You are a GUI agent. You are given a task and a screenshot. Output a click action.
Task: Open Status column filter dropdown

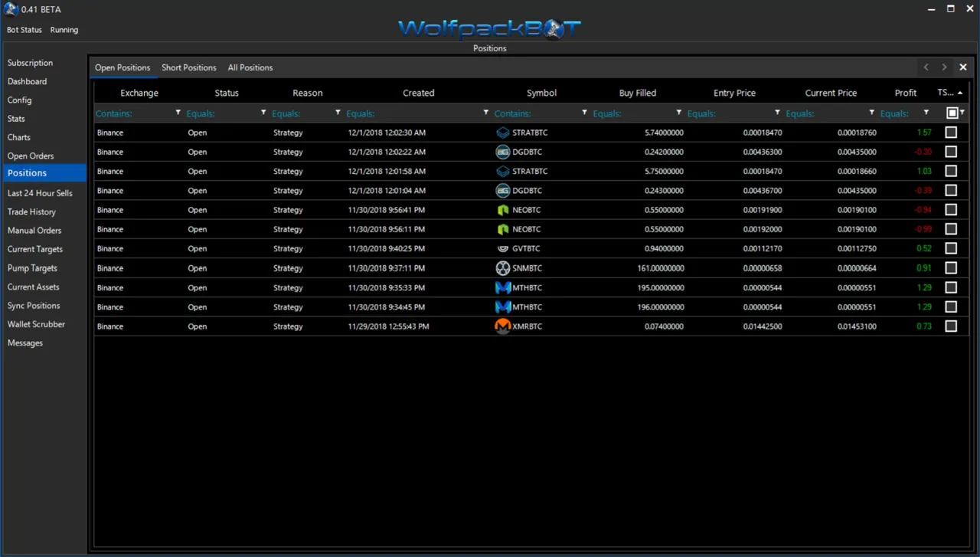[263, 113]
